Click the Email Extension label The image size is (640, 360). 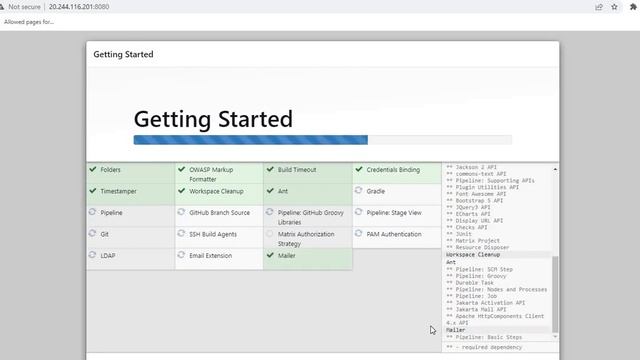click(x=211, y=256)
